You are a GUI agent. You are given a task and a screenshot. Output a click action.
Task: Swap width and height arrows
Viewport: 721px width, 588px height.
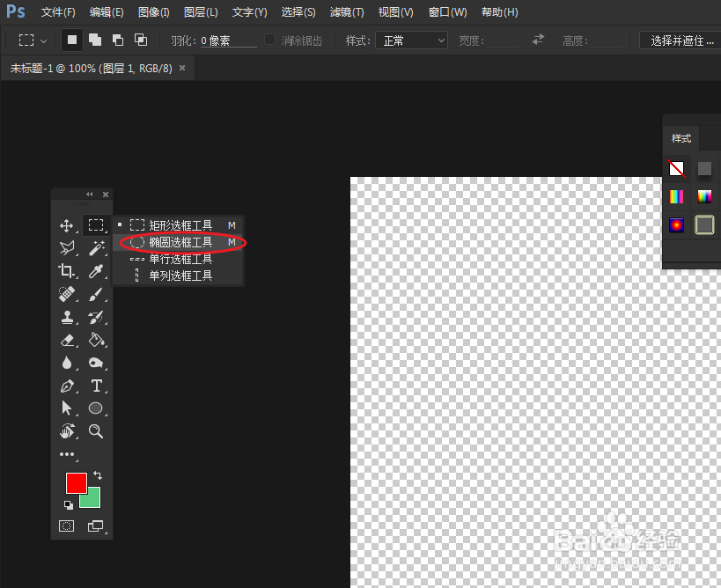pyautogui.click(x=538, y=40)
